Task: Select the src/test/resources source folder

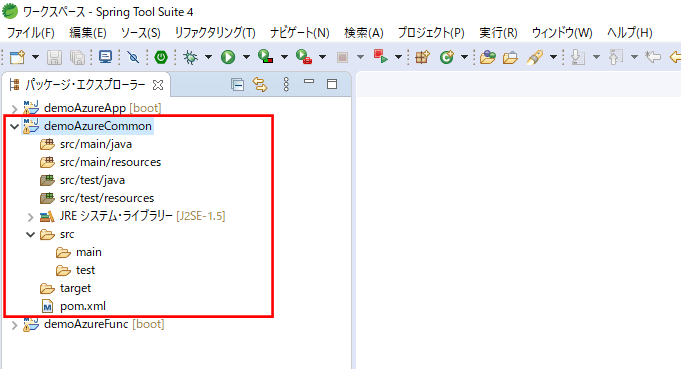Action: pos(107,198)
